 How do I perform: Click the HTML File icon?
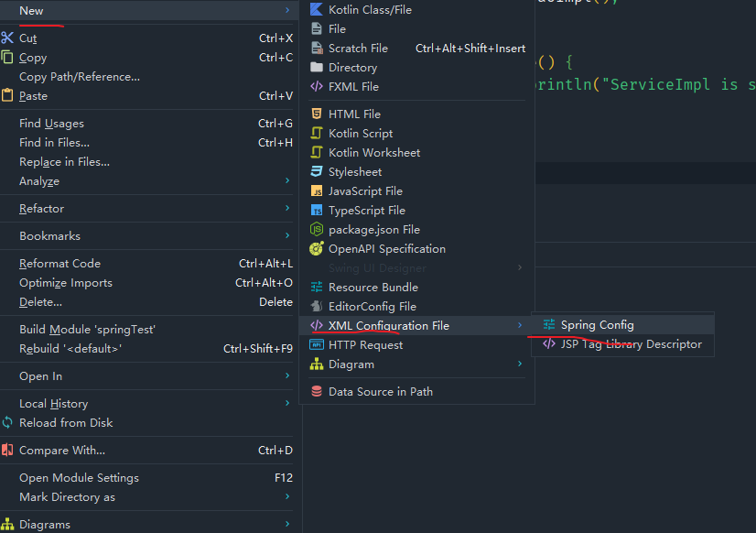pos(317,114)
